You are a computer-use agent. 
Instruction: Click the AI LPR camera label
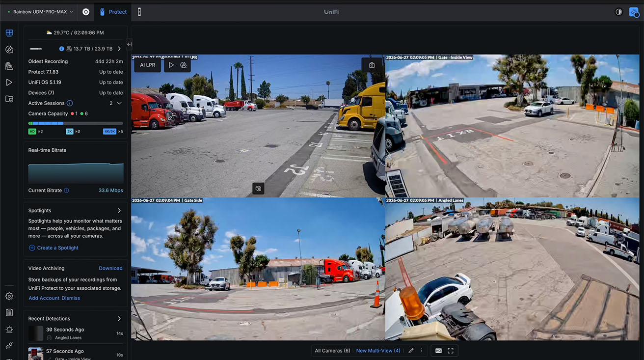(x=148, y=65)
